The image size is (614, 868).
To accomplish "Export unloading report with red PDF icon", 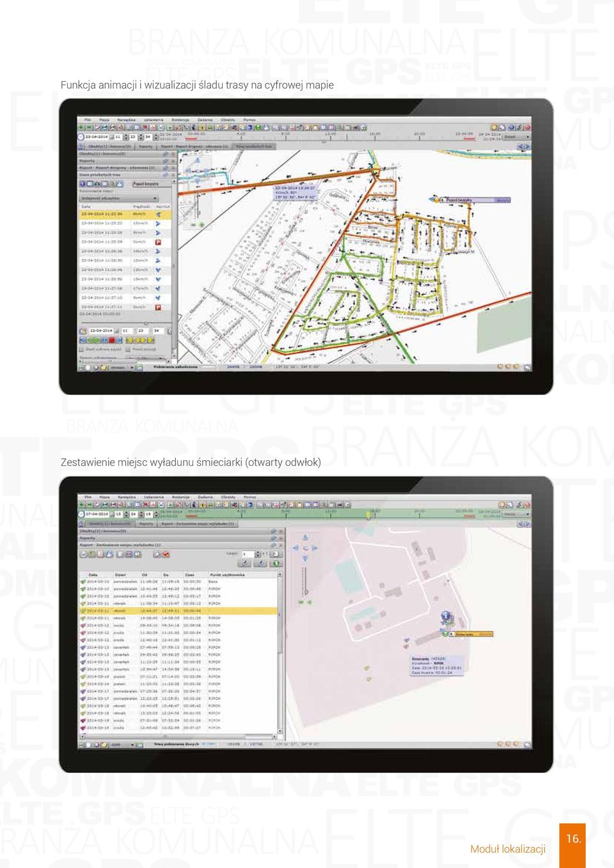I will point(100,554).
